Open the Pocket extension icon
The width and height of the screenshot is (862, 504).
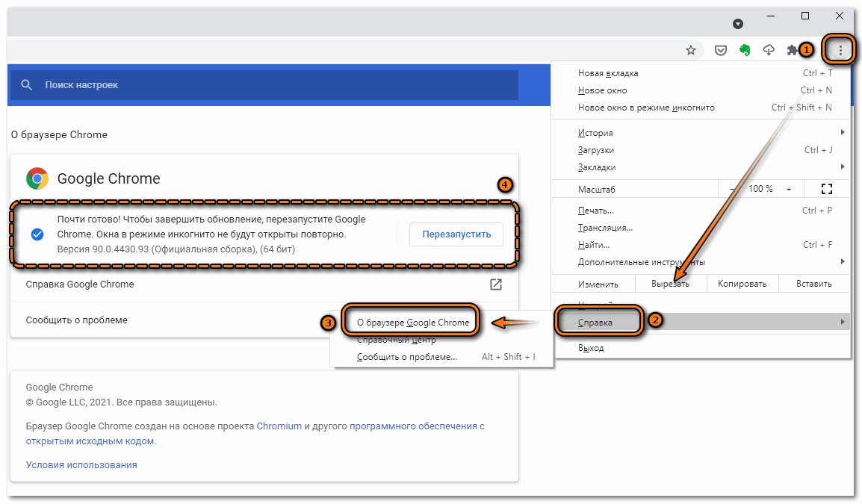(x=720, y=51)
